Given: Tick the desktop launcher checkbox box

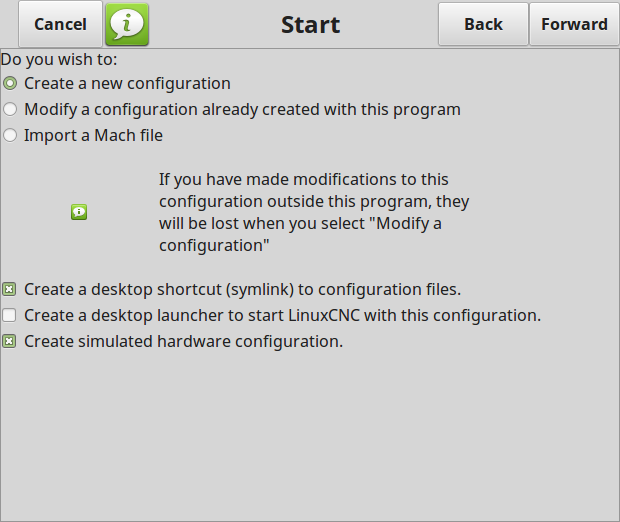Looking at the screenshot, I should pos(9,315).
